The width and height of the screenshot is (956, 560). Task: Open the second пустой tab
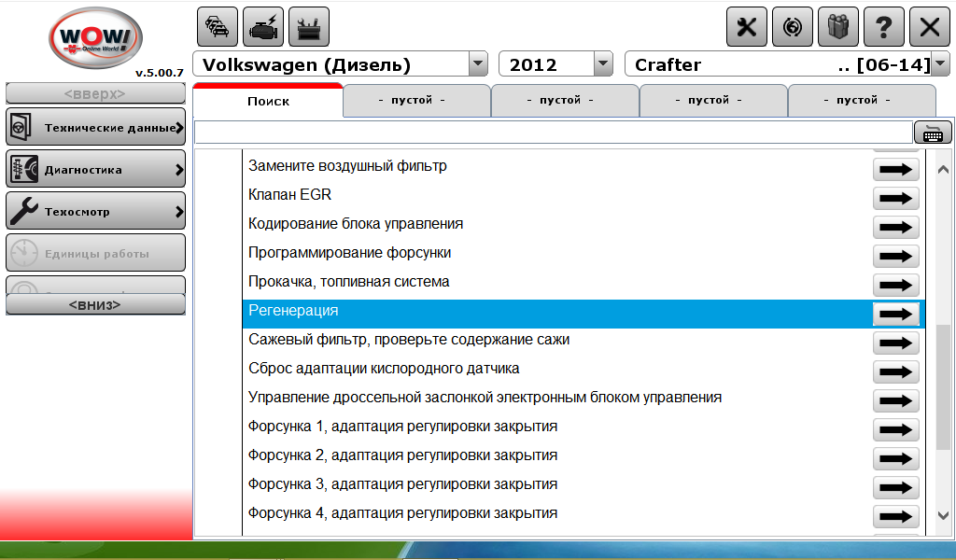[x=565, y=100]
